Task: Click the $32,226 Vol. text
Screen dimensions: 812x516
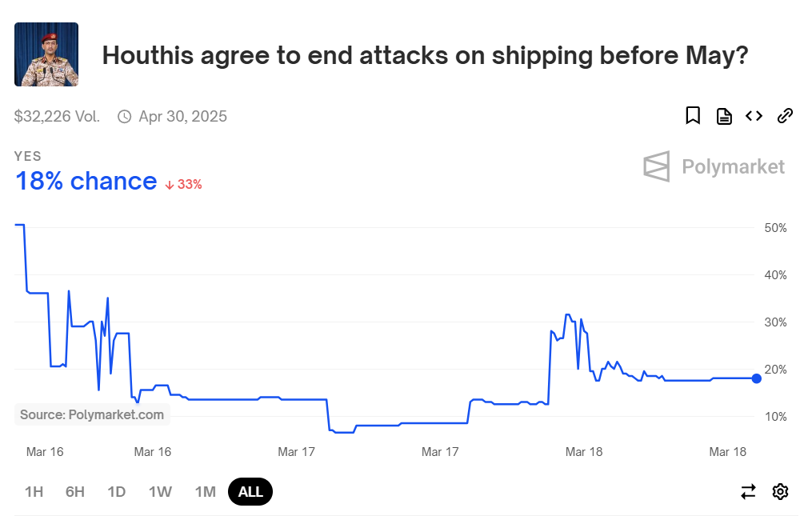Action: [57, 116]
